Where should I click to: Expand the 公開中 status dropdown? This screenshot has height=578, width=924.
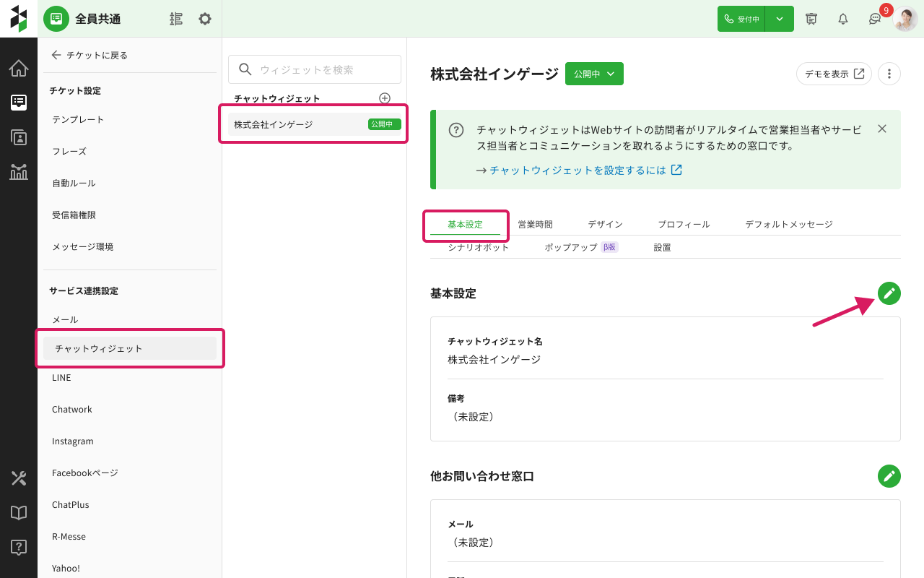click(x=594, y=74)
